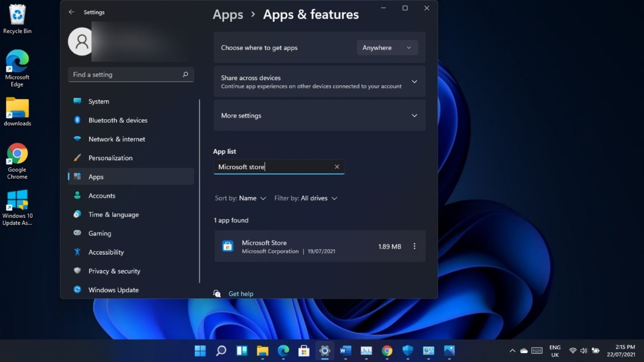Click the sidebar vertical scrollbar
Image resolution: width=644 pixels, height=362 pixels.
coord(200,187)
